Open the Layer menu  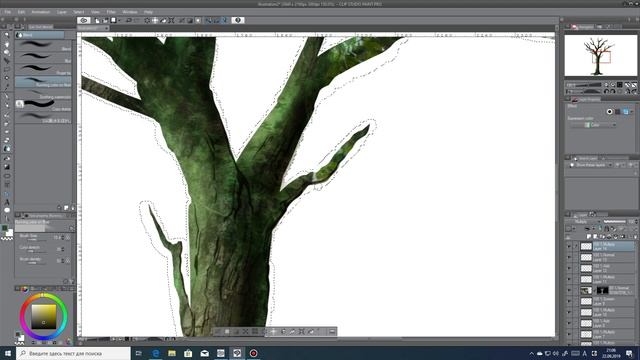click(x=62, y=12)
